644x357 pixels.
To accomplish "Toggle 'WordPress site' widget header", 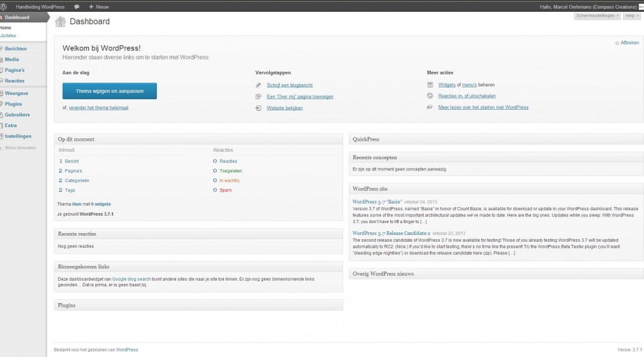I will pyautogui.click(x=496, y=189).
